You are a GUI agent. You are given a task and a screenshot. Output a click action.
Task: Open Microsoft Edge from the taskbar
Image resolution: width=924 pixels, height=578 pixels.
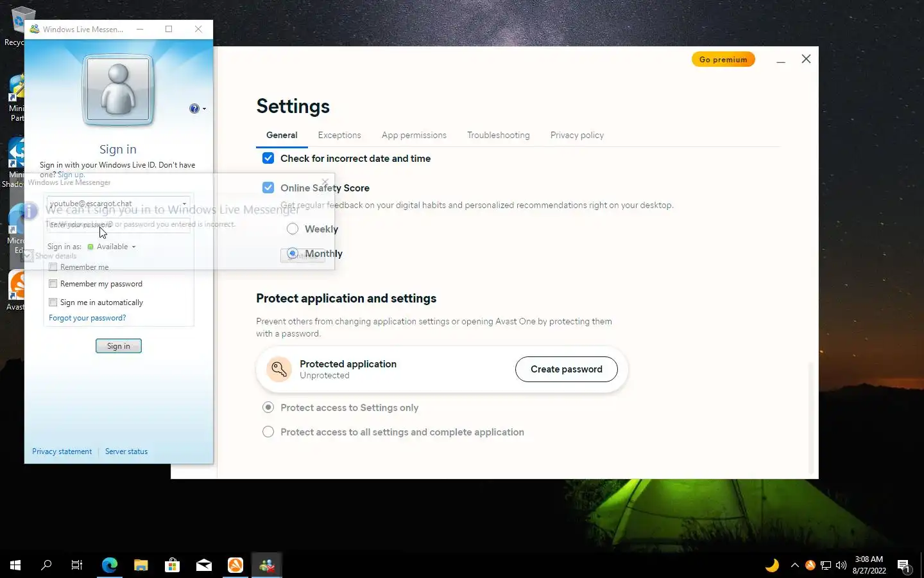(x=110, y=565)
